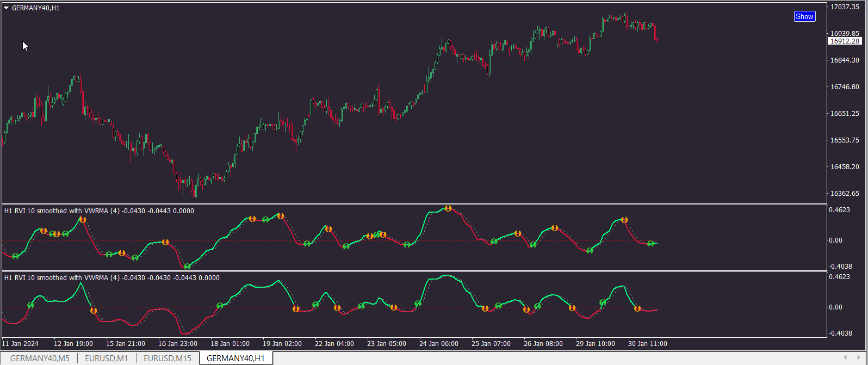Viewport: 868px width, 365px height.
Task: Select the upper RVI indicator title text
Action: tap(99, 211)
